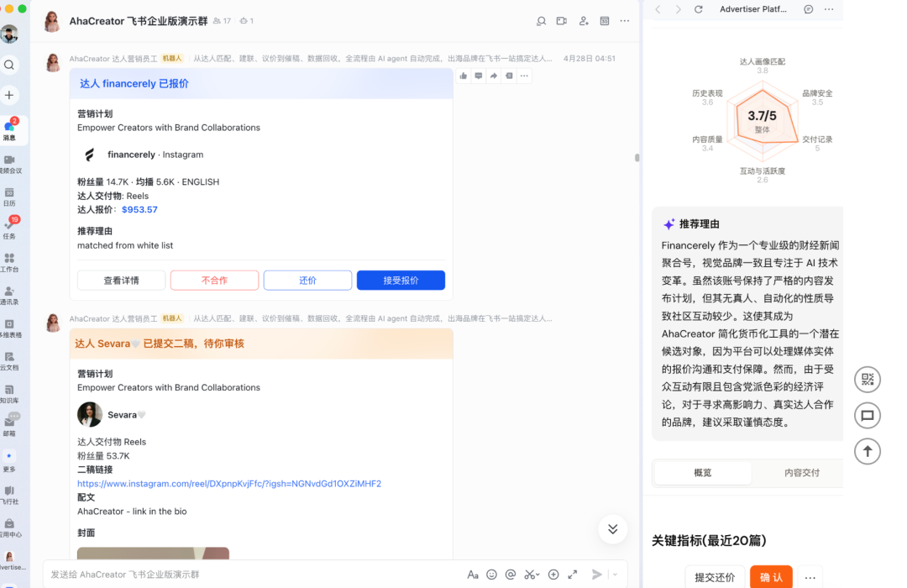Open send options dropdown next to send arrow
907x588 pixels.
[x=615, y=575]
